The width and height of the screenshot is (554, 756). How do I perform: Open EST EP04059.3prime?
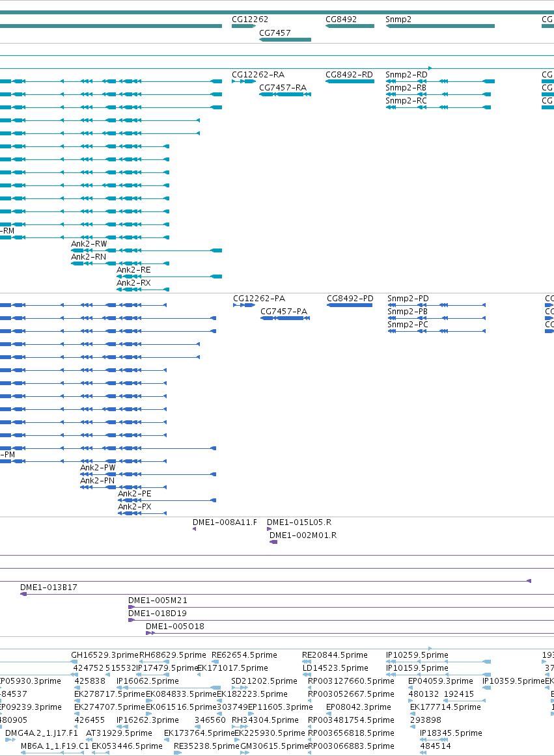(441, 681)
